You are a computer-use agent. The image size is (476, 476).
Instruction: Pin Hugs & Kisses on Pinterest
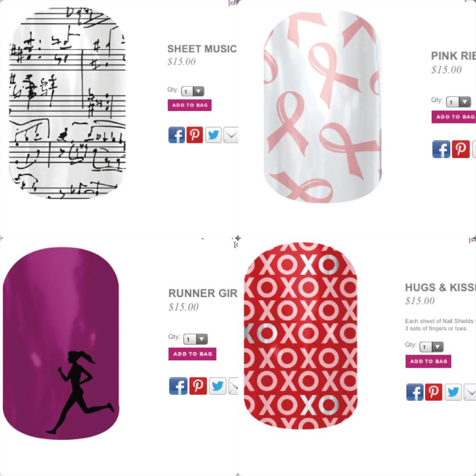click(434, 392)
